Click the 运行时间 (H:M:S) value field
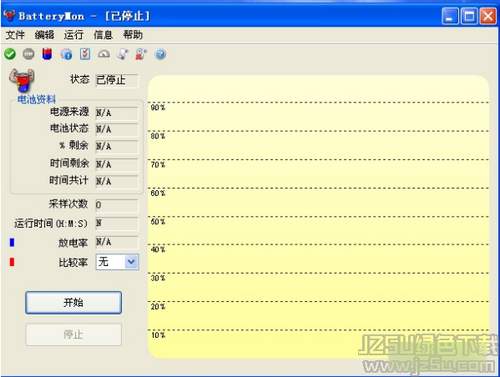 (117, 223)
